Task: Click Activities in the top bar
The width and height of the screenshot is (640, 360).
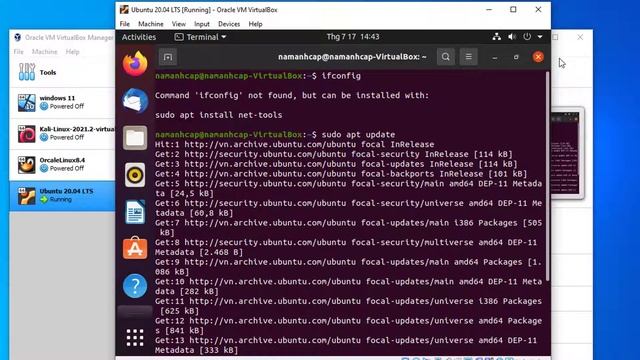Action: [139, 37]
